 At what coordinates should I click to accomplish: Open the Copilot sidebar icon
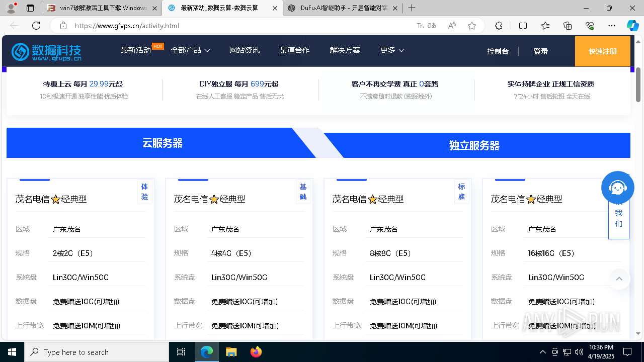(x=632, y=26)
